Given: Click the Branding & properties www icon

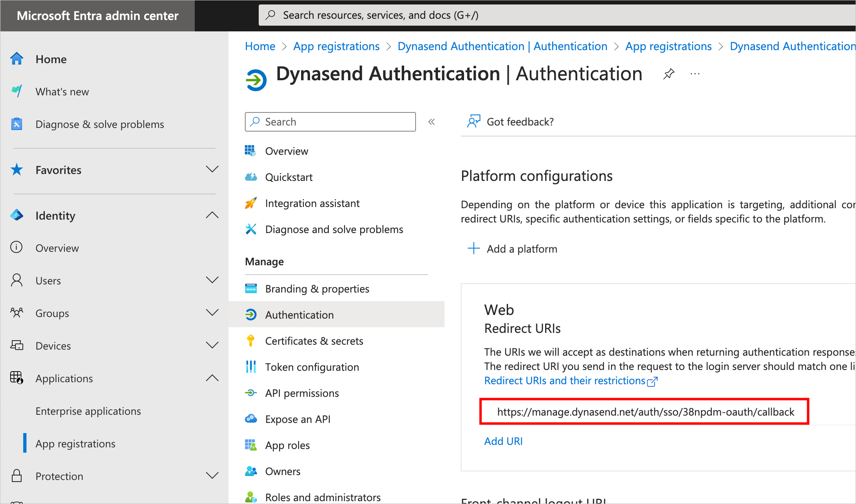Looking at the screenshot, I should point(251,288).
